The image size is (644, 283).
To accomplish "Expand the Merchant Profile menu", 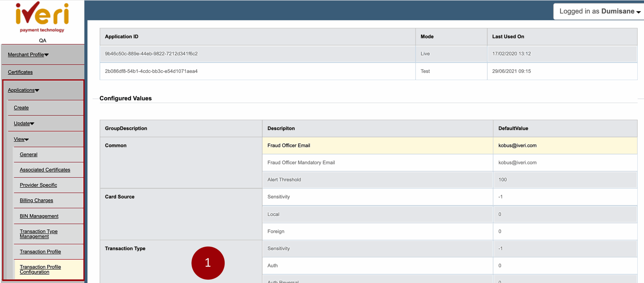I will point(28,55).
